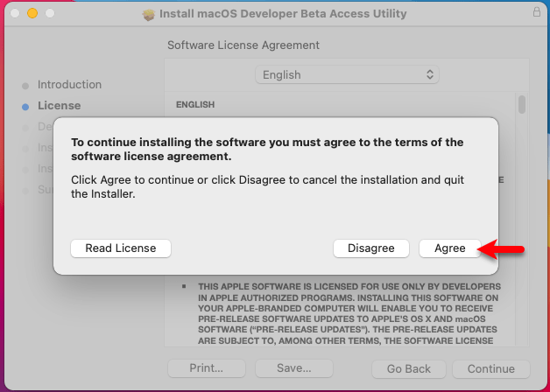Click the Continue button

pyautogui.click(x=491, y=369)
